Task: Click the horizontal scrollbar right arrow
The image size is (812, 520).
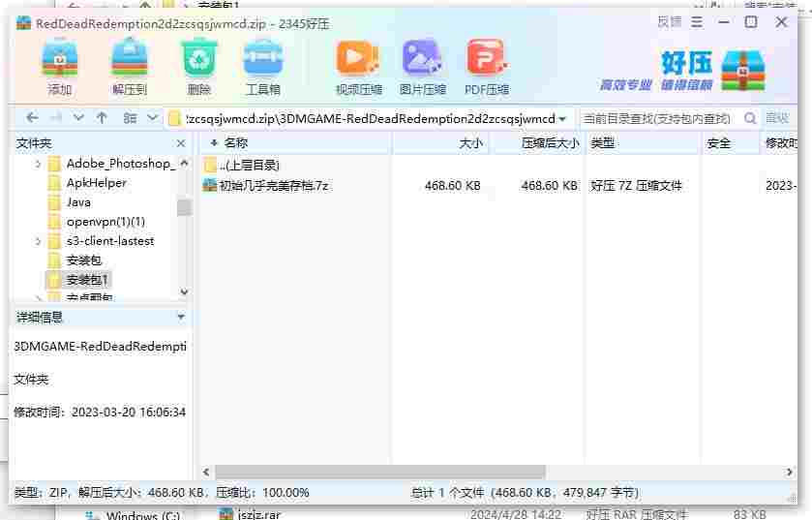Action: click(x=789, y=472)
